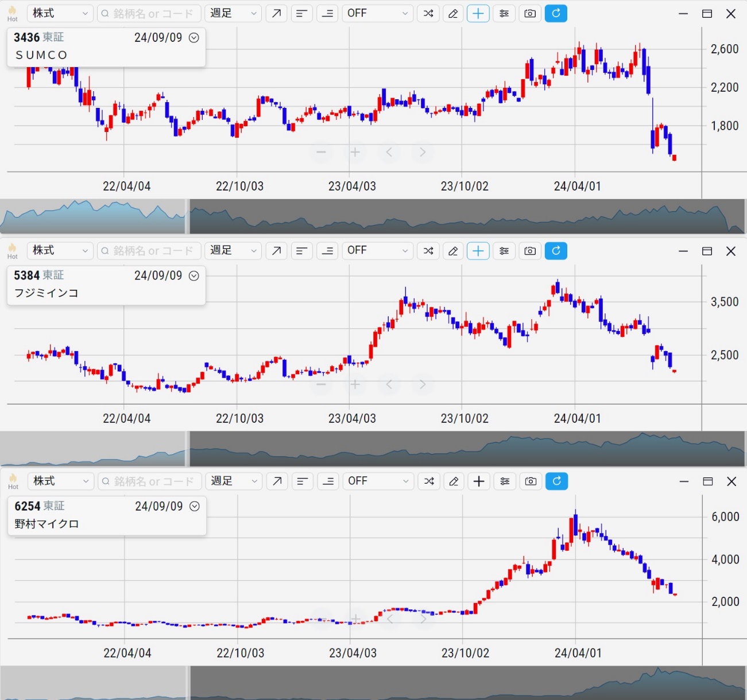Open the OFF dropdown in 野村マイクロ chart
Screen dimensions: 747x700
[x=378, y=481]
